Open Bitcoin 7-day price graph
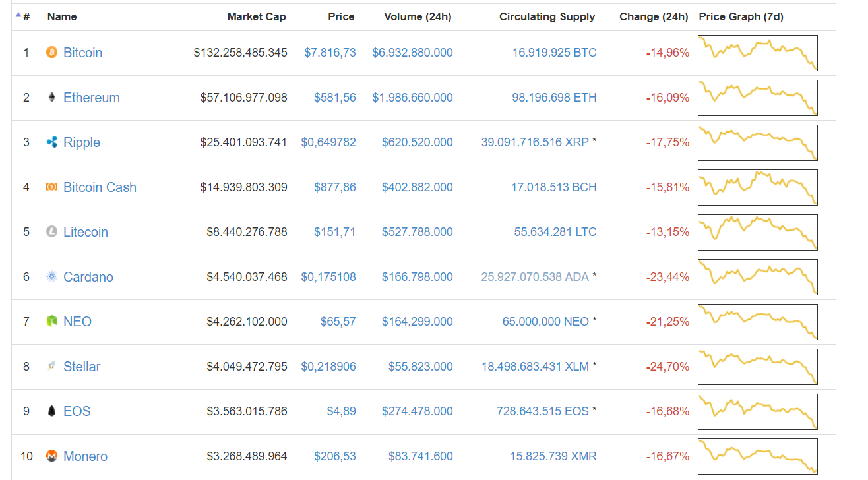The image size is (868, 480). [x=758, y=53]
